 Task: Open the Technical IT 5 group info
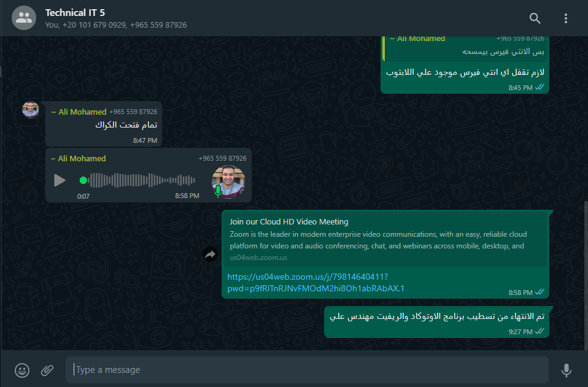pos(116,18)
